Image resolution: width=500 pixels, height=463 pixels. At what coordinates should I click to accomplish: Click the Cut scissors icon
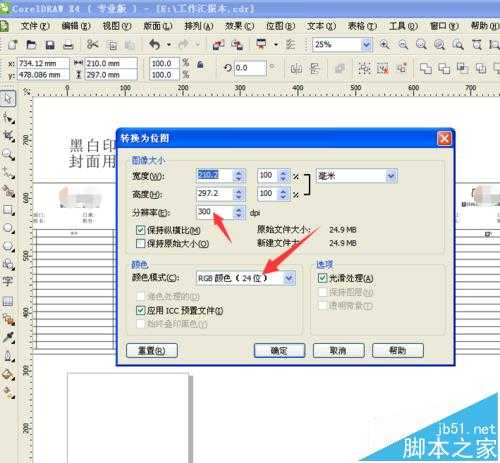pyautogui.click(x=92, y=44)
